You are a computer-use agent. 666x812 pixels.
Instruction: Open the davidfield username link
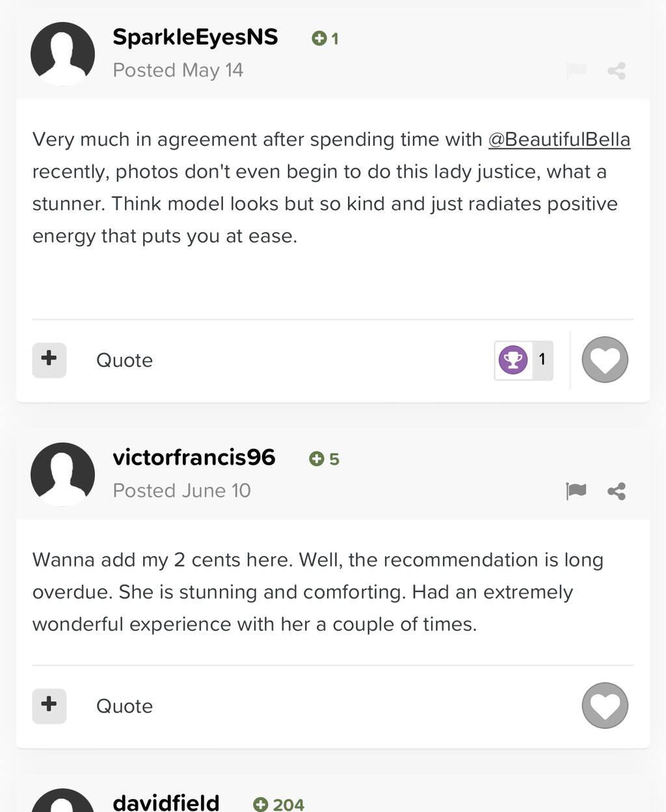tap(166, 803)
